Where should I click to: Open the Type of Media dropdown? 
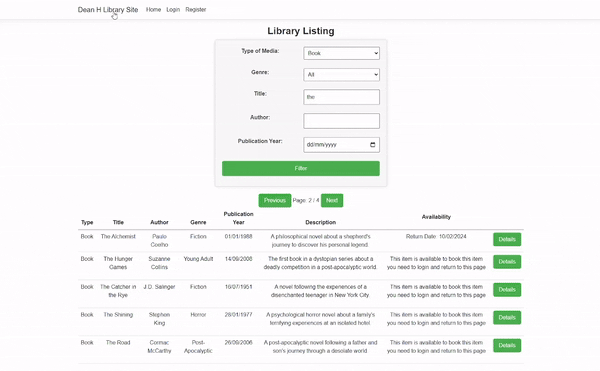tap(341, 53)
